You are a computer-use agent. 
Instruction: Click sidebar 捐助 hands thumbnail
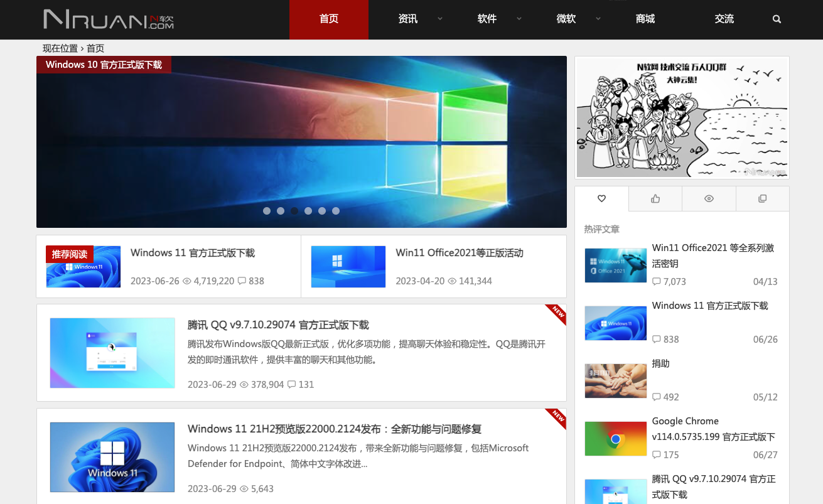click(x=616, y=381)
